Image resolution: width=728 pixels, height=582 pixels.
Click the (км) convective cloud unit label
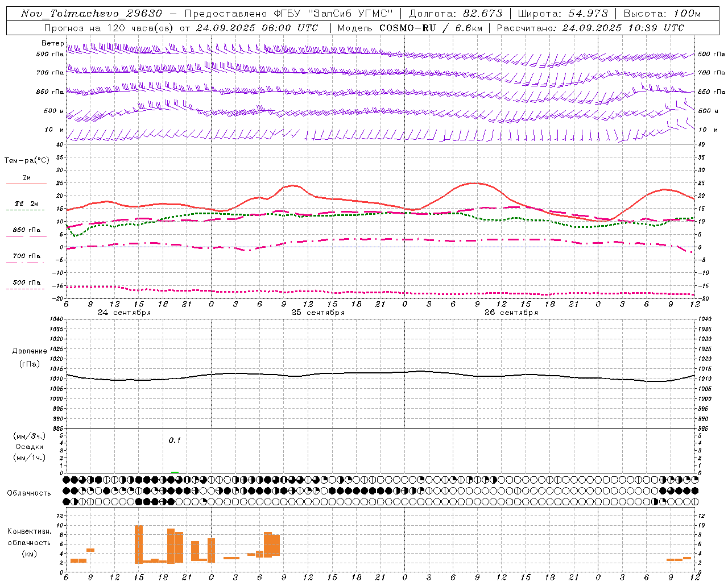point(29,554)
